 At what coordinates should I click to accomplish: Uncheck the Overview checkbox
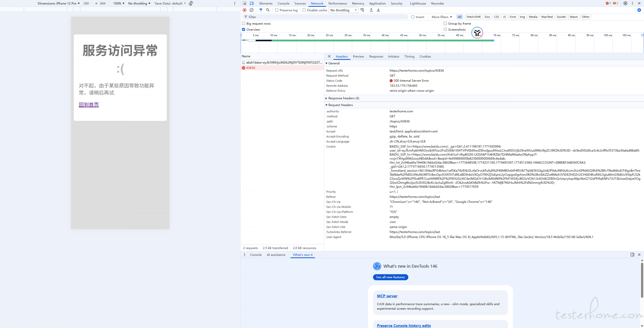(244, 30)
